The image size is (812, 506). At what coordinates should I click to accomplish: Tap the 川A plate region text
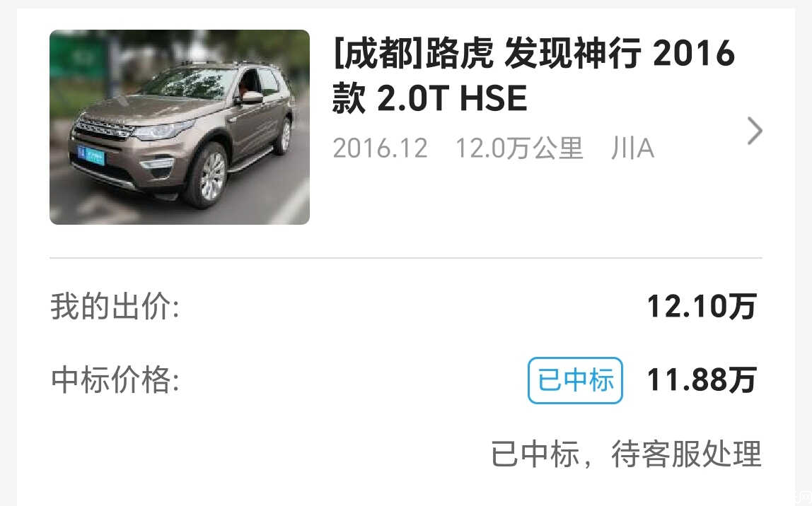(x=632, y=148)
